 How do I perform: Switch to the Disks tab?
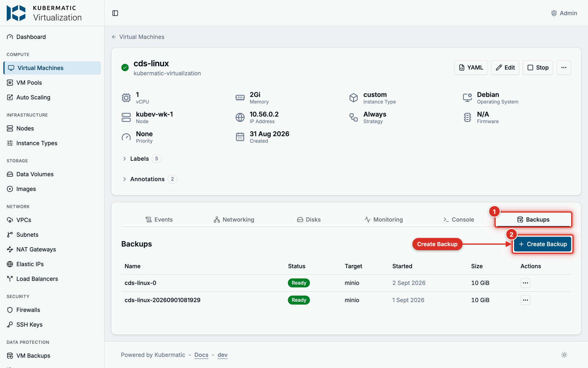pos(309,220)
